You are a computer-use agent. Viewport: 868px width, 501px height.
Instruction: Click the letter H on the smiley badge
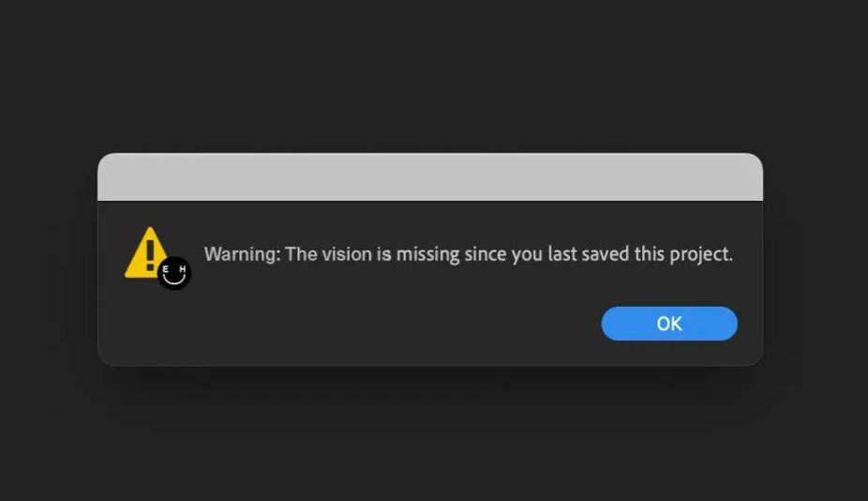click(x=182, y=269)
